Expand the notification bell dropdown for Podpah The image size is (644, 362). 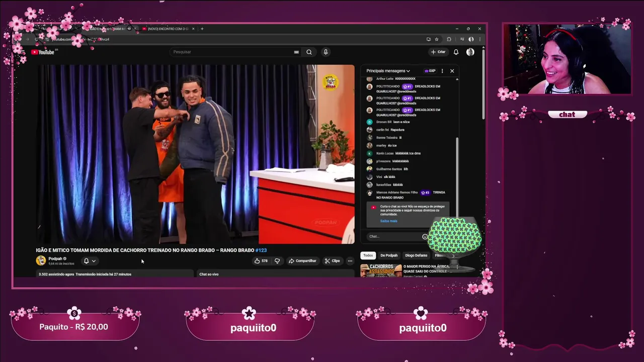click(89, 261)
